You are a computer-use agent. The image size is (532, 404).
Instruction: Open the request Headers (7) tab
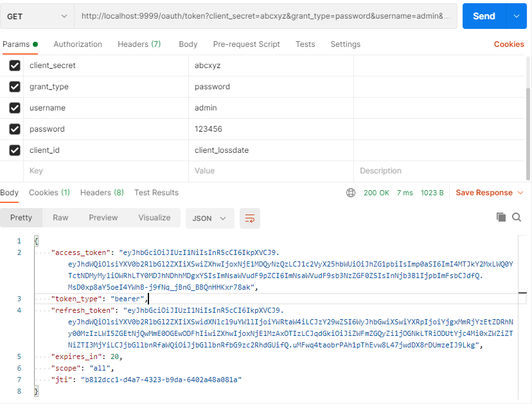click(x=139, y=44)
